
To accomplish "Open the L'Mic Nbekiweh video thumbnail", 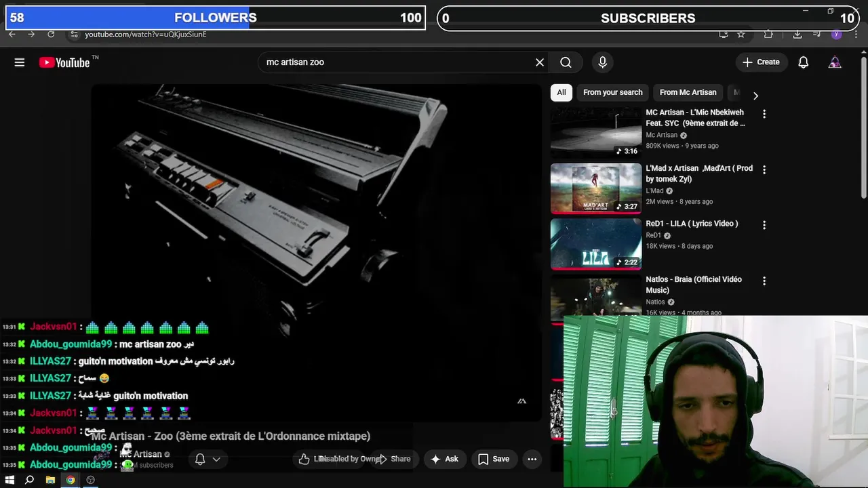I will [596, 132].
